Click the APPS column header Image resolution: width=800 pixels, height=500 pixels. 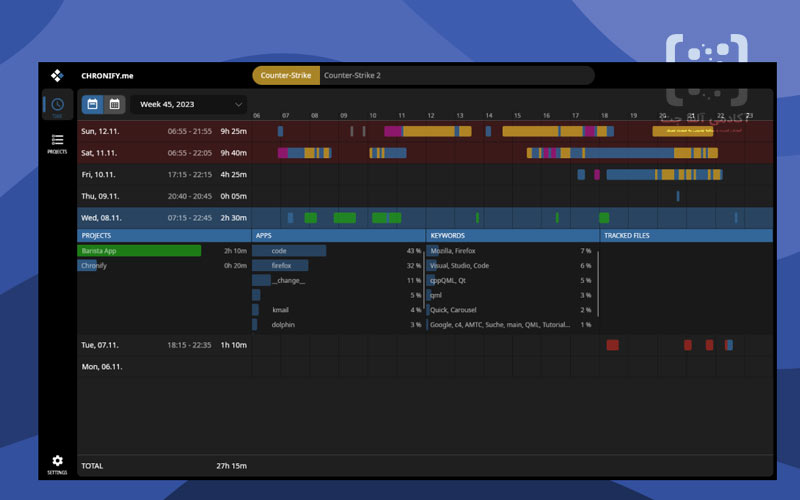click(x=338, y=235)
